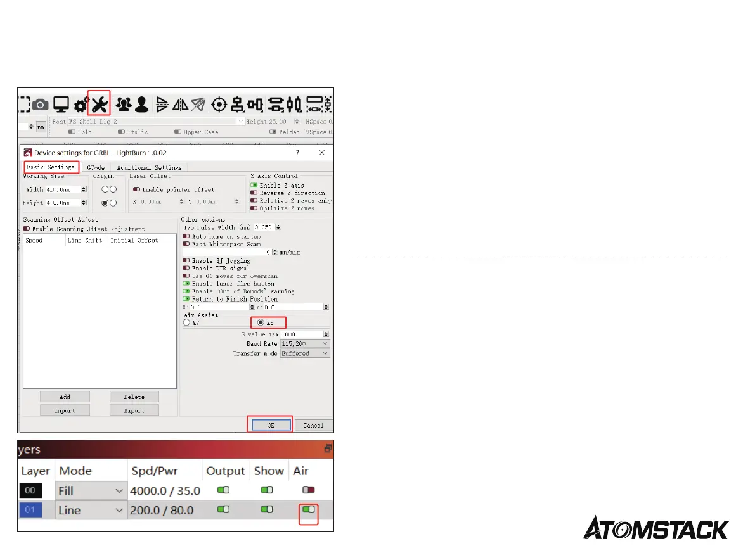755x560 pixels.
Task: Click the Export button
Action: tap(134, 411)
